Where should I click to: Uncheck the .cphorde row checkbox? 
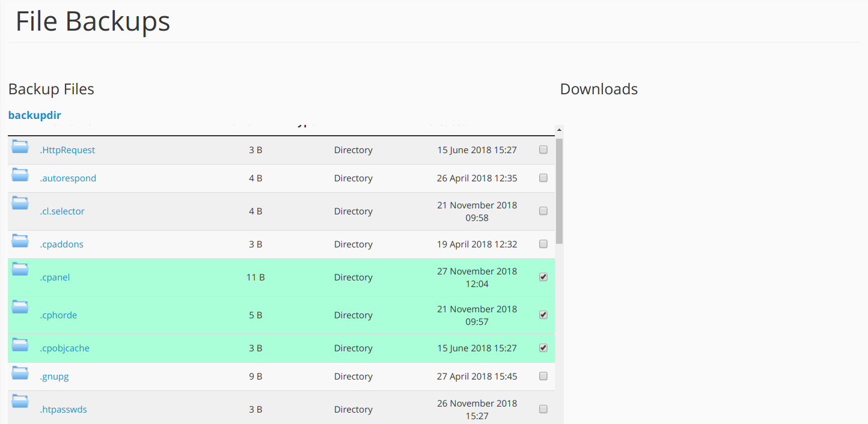[543, 315]
